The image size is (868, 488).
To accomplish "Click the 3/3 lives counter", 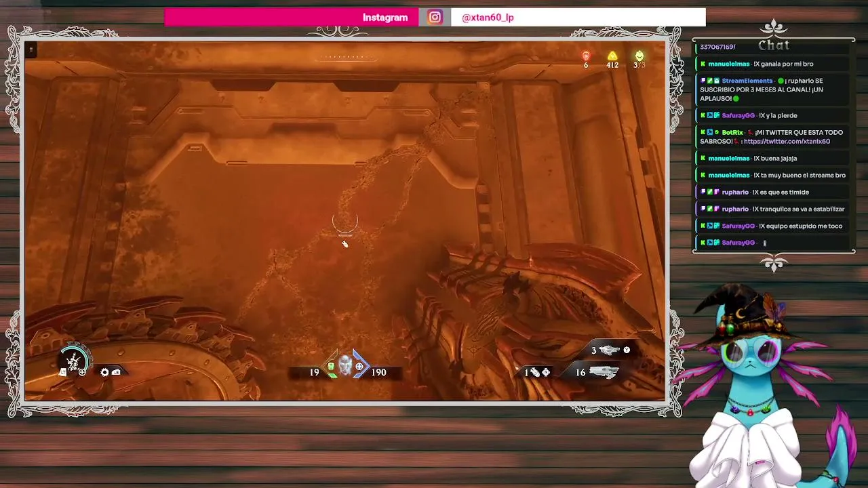I will (639, 65).
